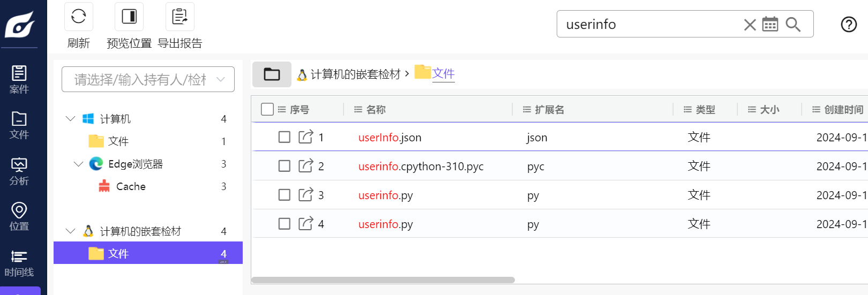This screenshot has width=868, height=295.
Task: Collapse the Edge浏览器 tree node
Action: [78, 164]
